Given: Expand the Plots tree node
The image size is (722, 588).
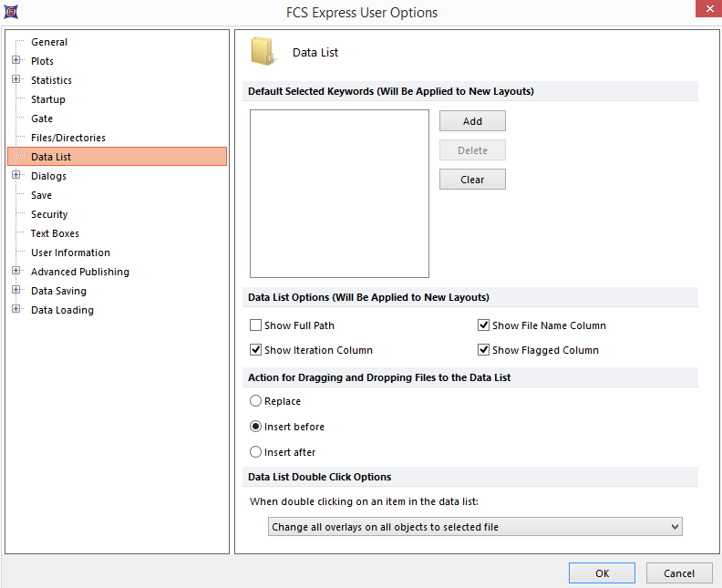Looking at the screenshot, I should (16, 61).
